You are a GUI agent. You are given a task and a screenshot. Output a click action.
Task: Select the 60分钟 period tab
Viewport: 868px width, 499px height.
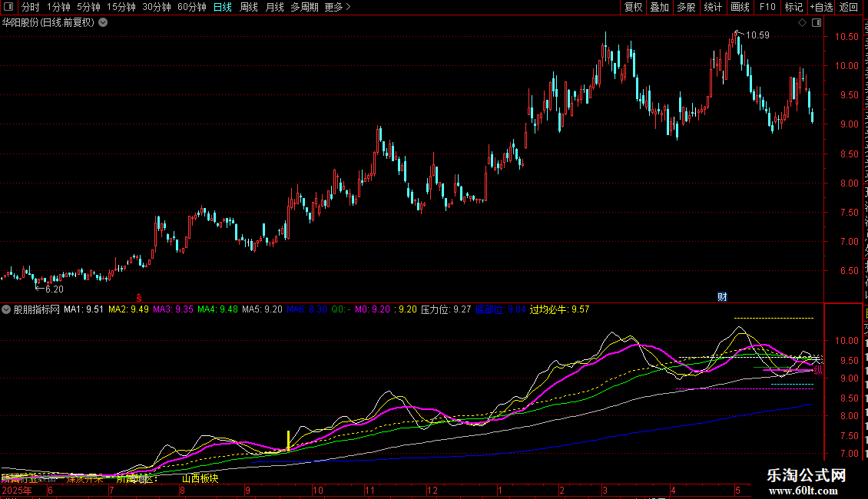[192, 7]
